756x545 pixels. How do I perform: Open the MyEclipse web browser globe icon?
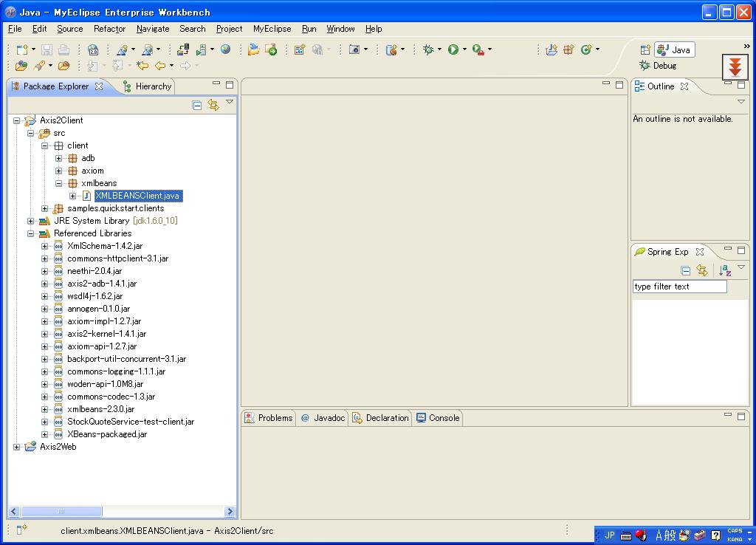226,49
